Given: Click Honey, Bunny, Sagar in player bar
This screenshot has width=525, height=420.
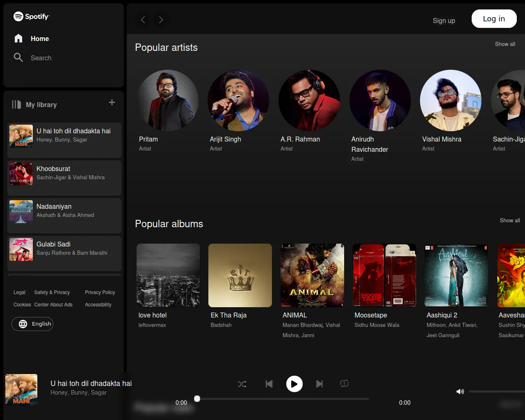Looking at the screenshot, I should [78, 393].
